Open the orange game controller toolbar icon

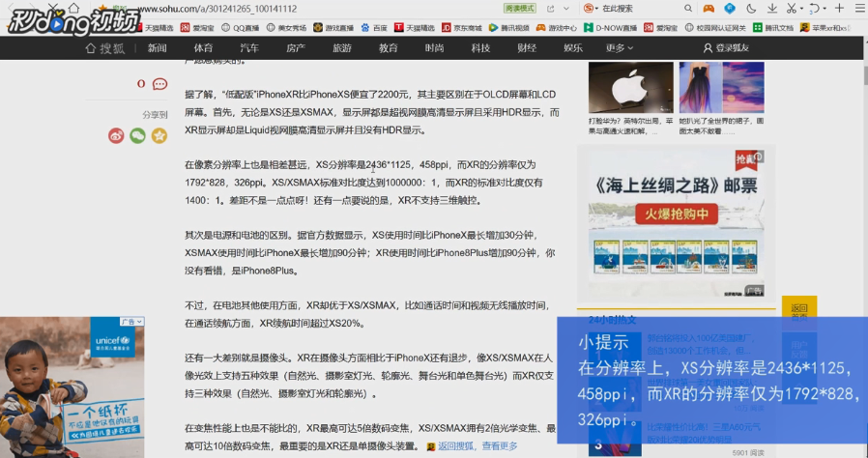pyautogui.click(x=709, y=9)
